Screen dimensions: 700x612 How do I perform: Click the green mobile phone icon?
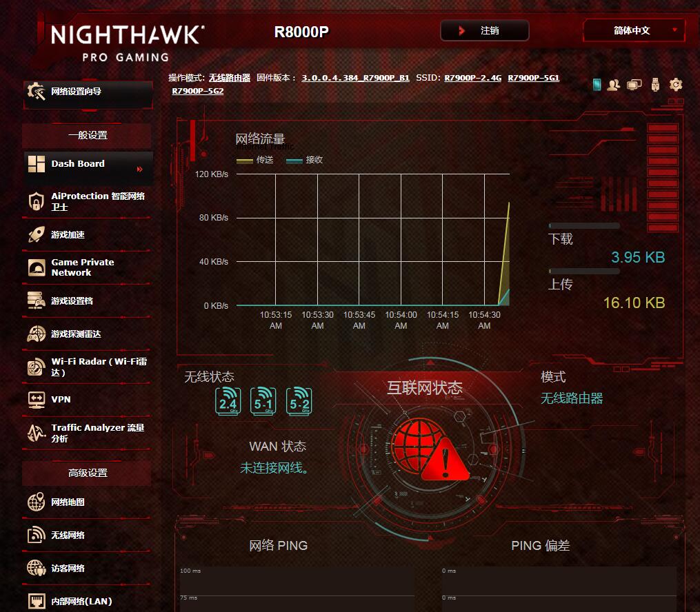(597, 84)
